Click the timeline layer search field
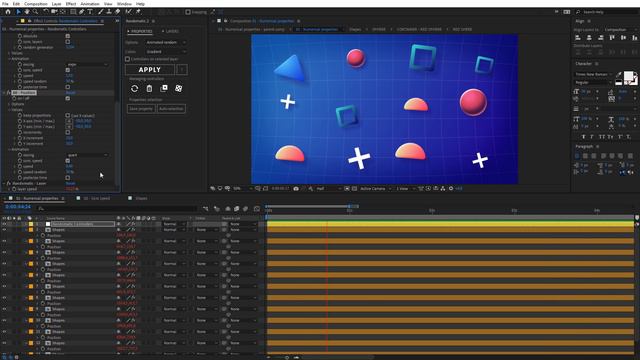The height and width of the screenshot is (360, 640). point(116,209)
